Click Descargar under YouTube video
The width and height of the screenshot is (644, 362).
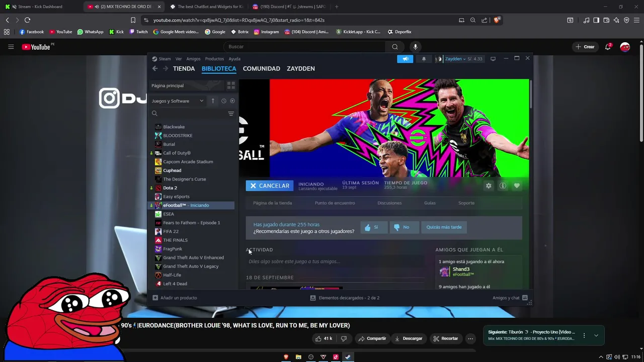408,338
